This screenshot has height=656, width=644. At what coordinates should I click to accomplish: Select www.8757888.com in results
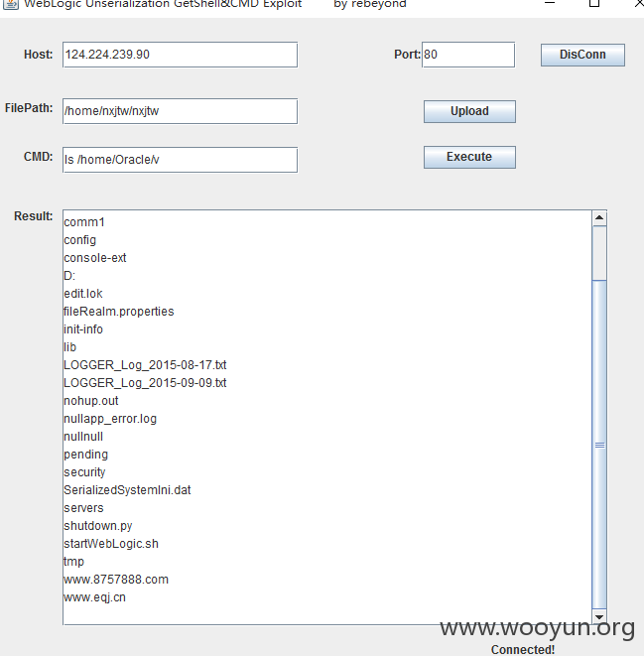tap(116, 580)
